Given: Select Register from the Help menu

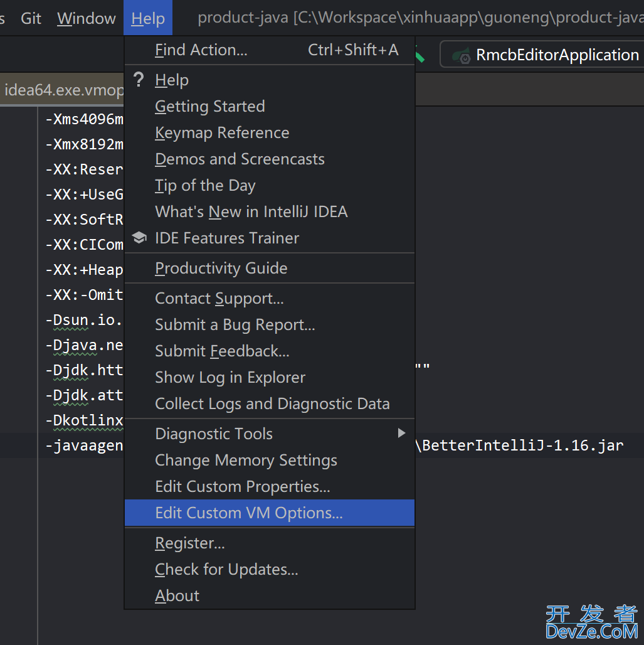Looking at the screenshot, I should pos(189,543).
